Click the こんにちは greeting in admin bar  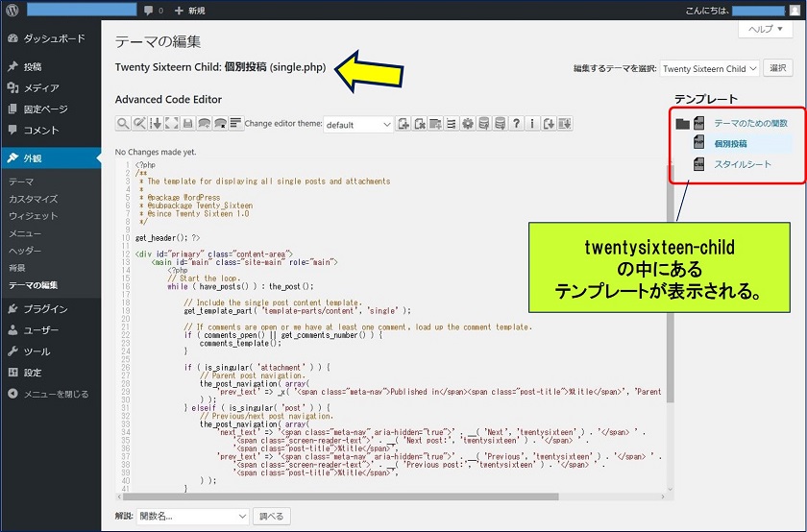coord(707,11)
